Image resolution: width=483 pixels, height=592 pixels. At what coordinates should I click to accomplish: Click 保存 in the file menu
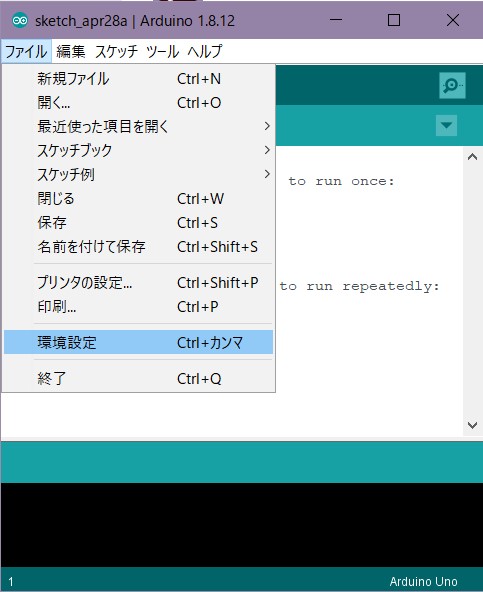(138, 222)
